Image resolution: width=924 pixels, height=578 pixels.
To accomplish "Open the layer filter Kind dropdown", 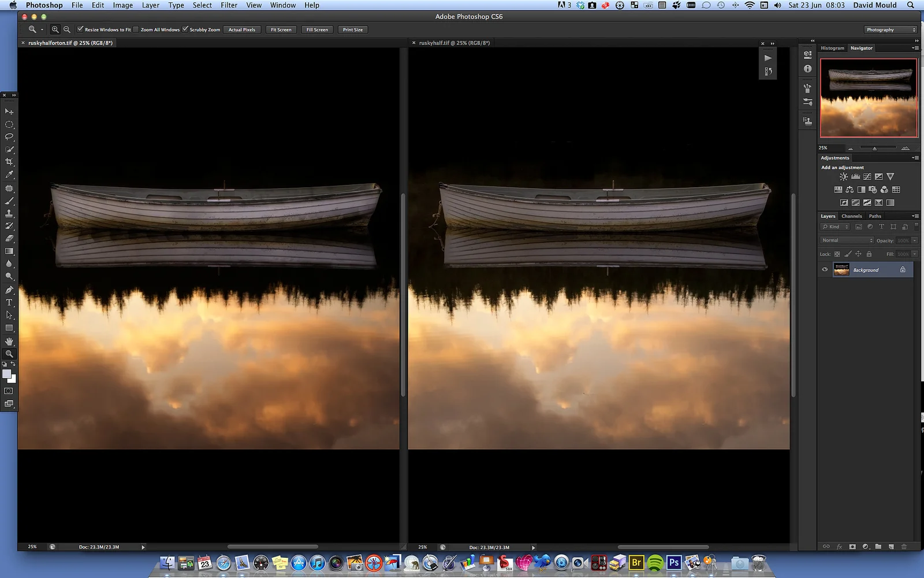I will [x=835, y=227].
